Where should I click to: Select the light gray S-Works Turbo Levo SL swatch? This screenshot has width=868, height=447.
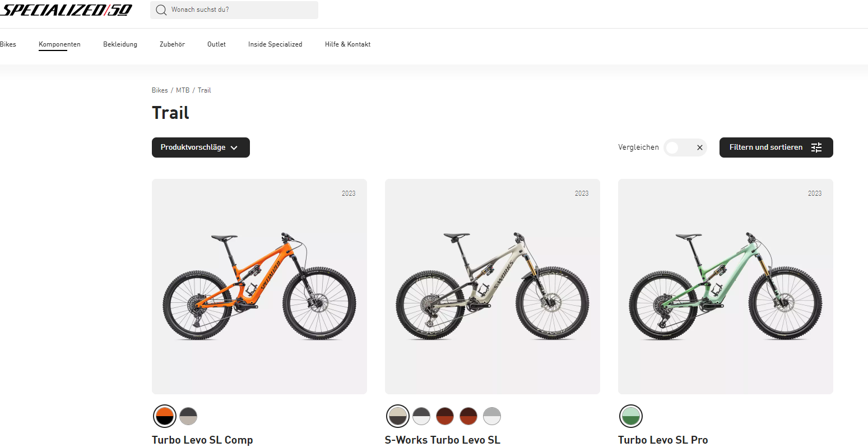click(x=492, y=416)
